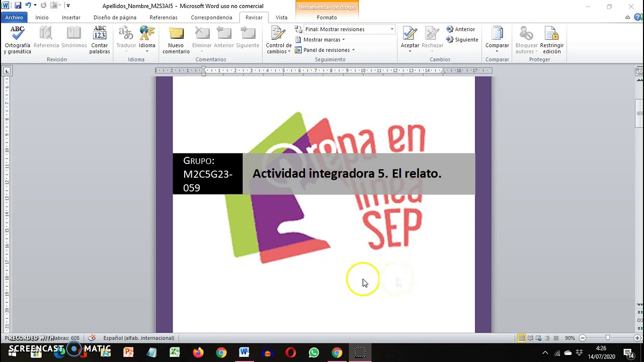Select the Prepa en línea SEP logo image

pos(325,187)
